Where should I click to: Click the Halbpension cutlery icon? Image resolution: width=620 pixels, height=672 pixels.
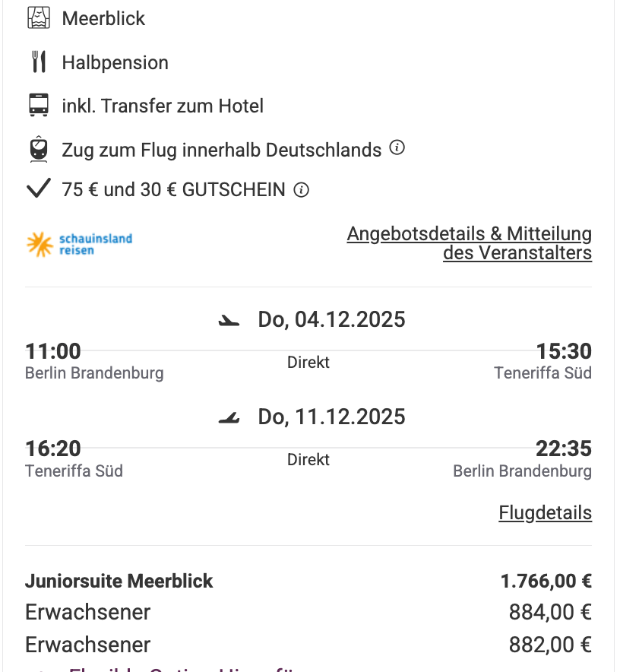point(39,62)
